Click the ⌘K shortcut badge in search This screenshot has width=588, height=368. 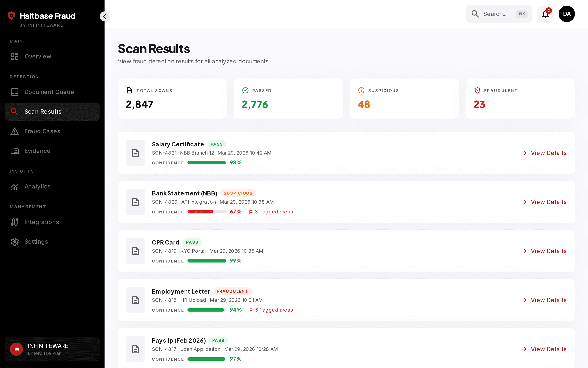pyautogui.click(x=522, y=14)
